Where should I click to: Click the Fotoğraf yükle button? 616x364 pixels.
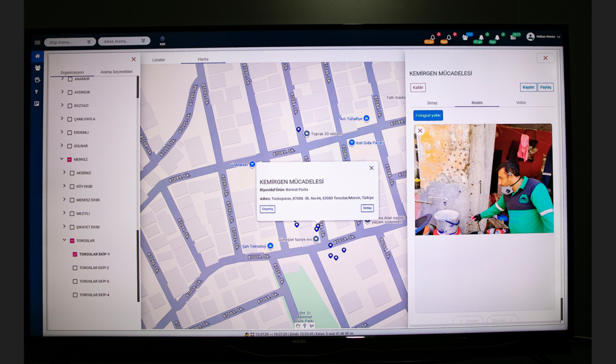(428, 115)
